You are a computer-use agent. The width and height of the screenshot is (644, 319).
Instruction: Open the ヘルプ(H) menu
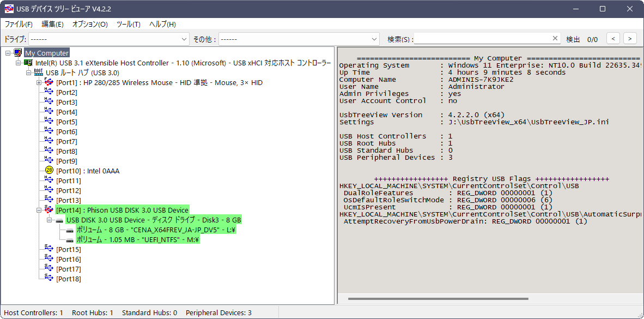pos(163,24)
